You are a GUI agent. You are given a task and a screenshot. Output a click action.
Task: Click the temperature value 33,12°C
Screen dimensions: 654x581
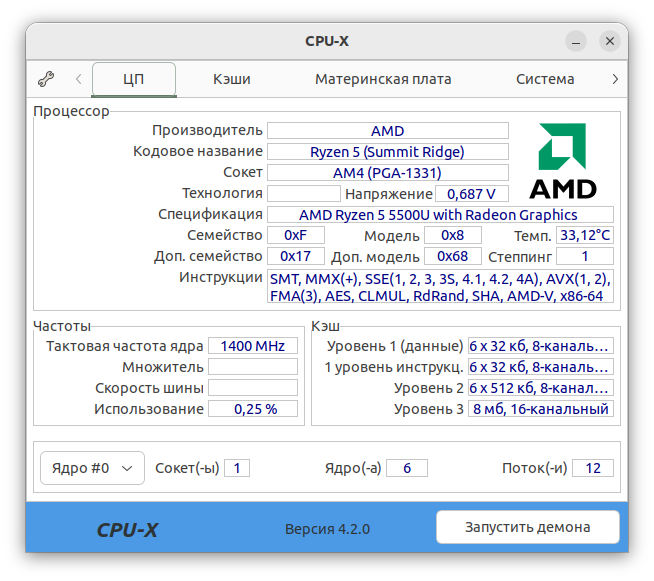585,235
